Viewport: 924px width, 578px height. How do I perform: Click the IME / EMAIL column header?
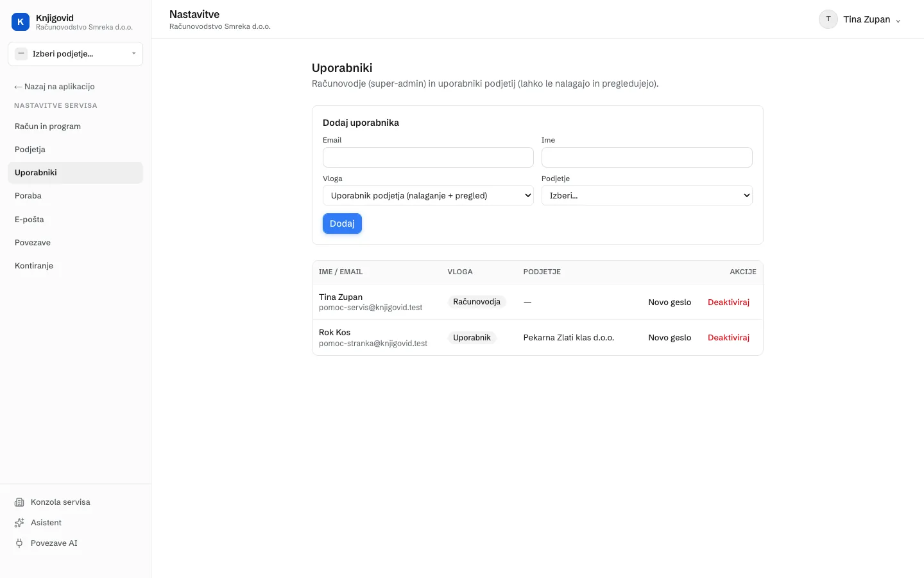[x=341, y=272]
